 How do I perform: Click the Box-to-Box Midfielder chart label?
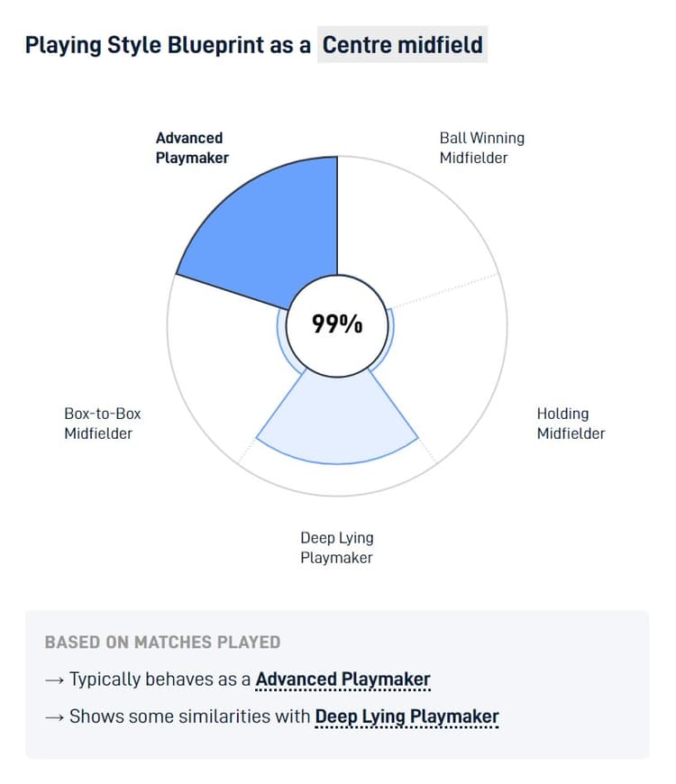click(102, 424)
